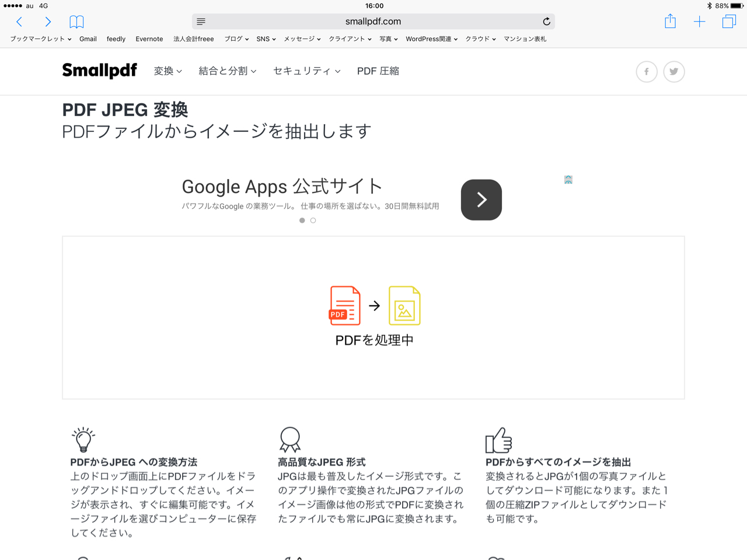Image resolution: width=747 pixels, height=560 pixels.
Task: Open the share sheet icon
Action: (x=670, y=22)
